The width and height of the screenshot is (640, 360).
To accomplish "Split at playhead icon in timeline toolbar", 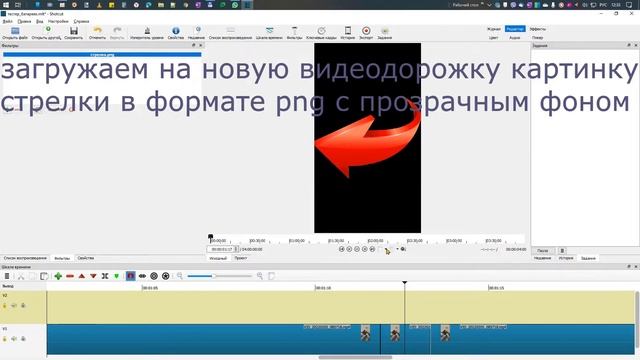I will coord(105,276).
